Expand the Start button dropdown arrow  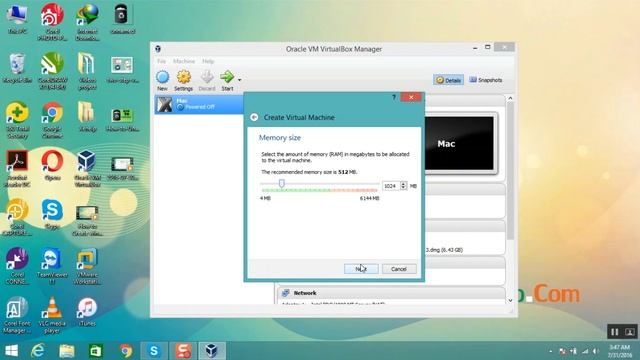tap(240, 80)
